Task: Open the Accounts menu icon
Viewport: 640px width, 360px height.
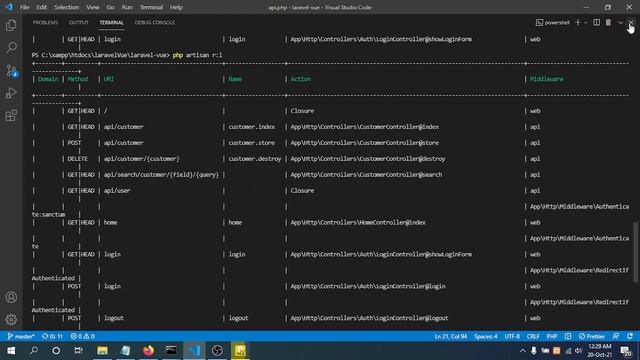Action: pos(11,297)
